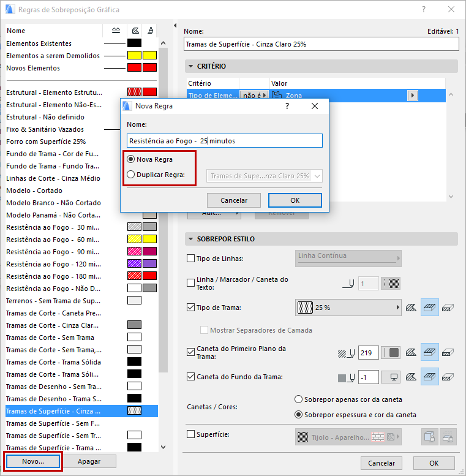This screenshot has height=476, width=466.
Task: Click the Nova Regra name input field
Action: [x=225, y=140]
